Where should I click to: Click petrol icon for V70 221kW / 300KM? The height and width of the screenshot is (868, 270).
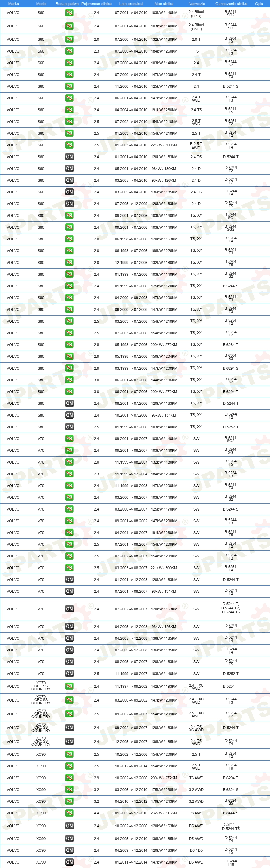(69, 568)
